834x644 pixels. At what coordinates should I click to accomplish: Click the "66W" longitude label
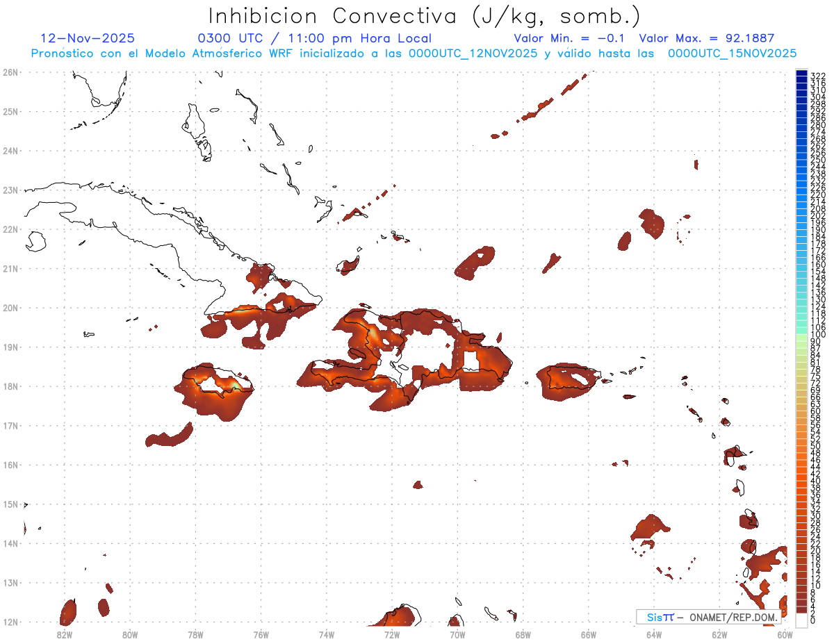coord(589,634)
